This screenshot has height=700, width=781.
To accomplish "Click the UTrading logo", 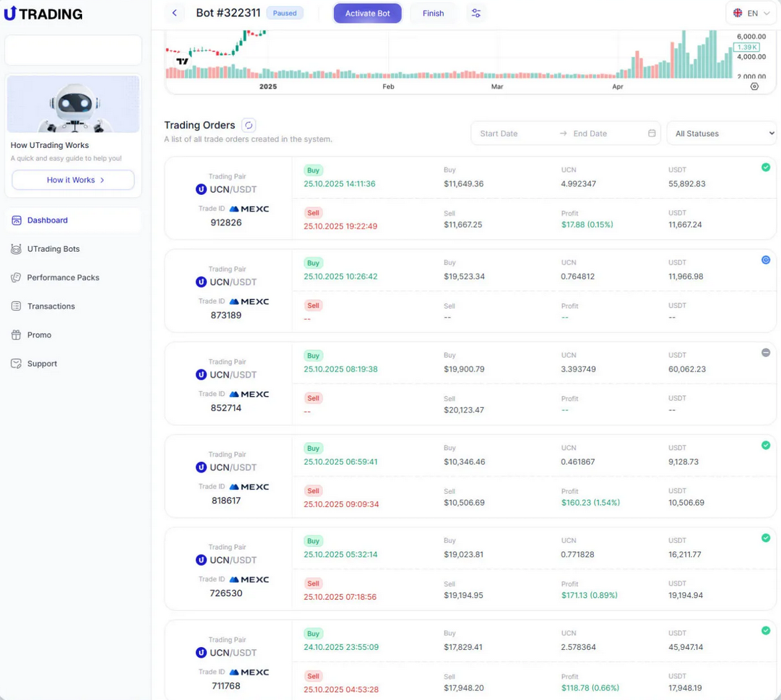I will point(44,14).
